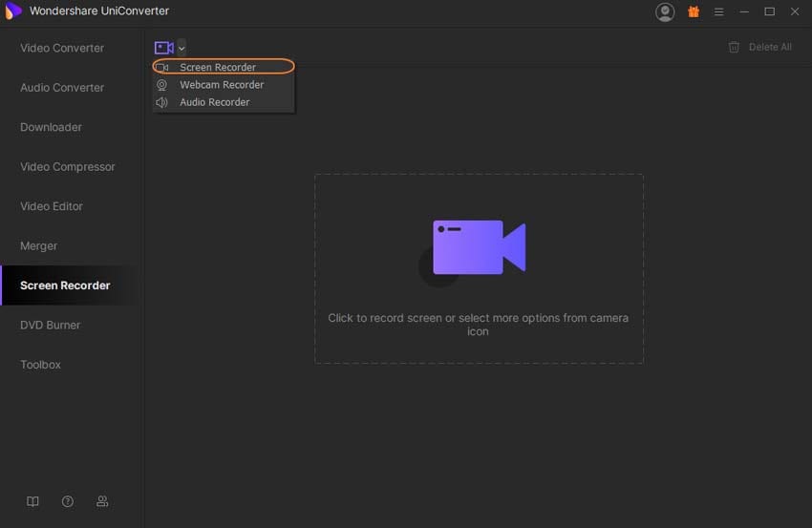812x528 pixels.
Task: Click the Delete All button
Action: pyautogui.click(x=759, y=47)
